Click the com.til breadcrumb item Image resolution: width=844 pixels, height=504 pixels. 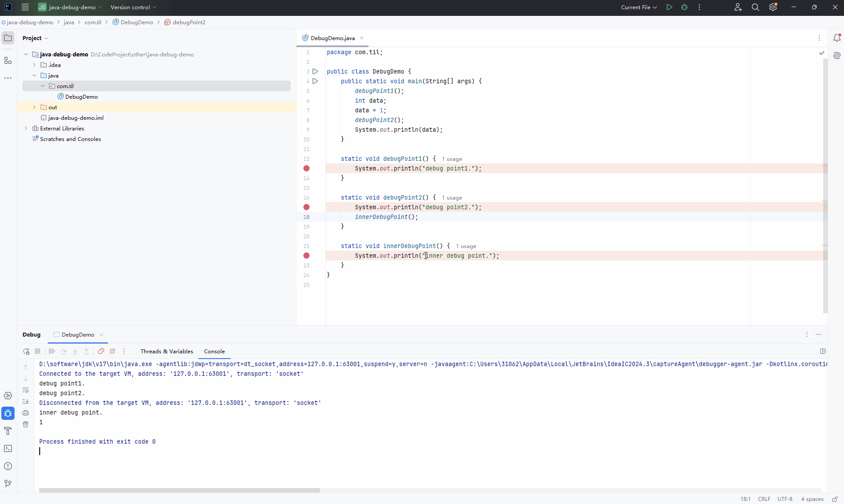[x=93, y=22]
